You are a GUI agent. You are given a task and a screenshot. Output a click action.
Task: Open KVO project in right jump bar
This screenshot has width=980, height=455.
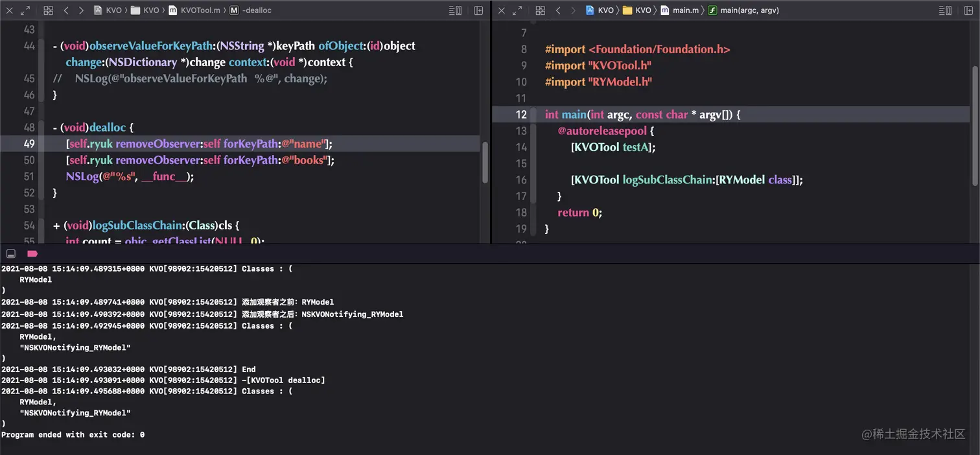(x=600, y=10)
